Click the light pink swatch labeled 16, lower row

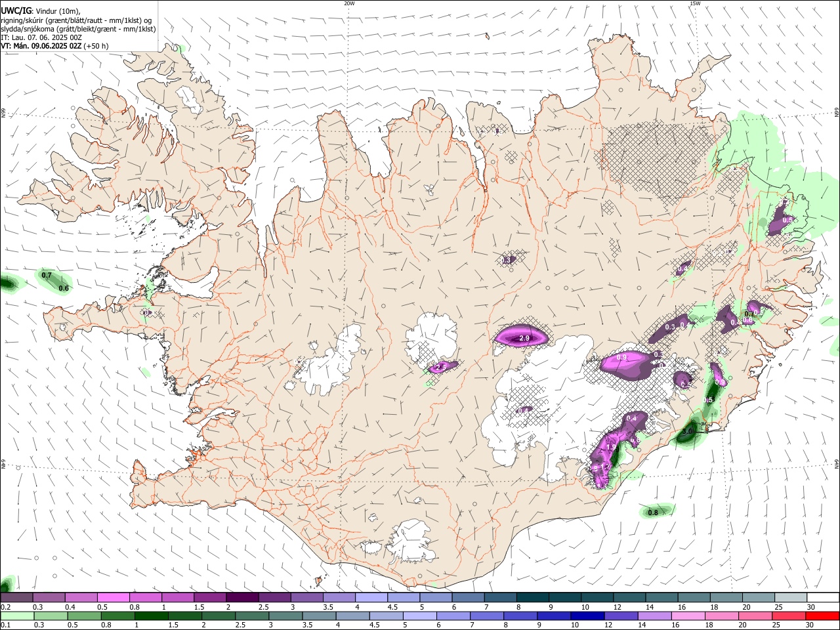687,616
